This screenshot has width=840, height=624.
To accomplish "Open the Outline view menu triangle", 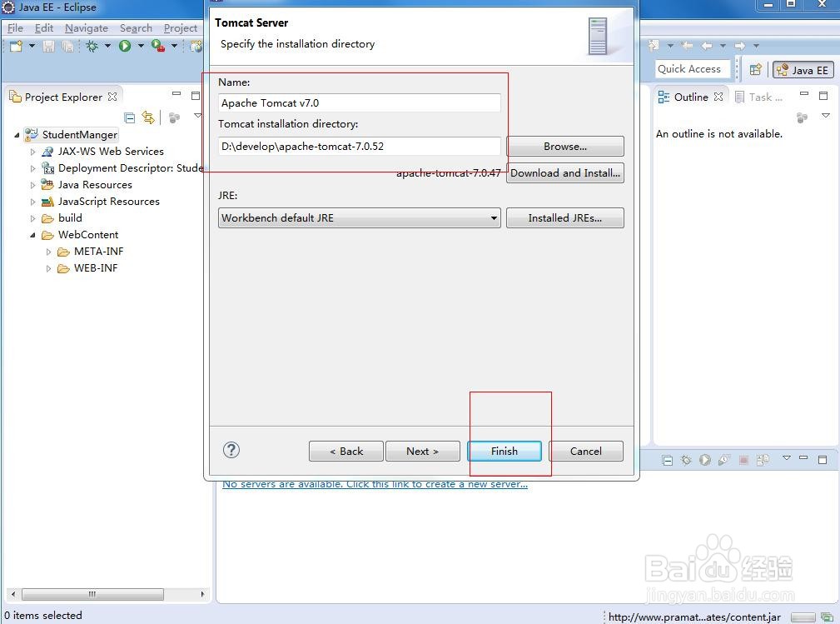I will point(826,116).
